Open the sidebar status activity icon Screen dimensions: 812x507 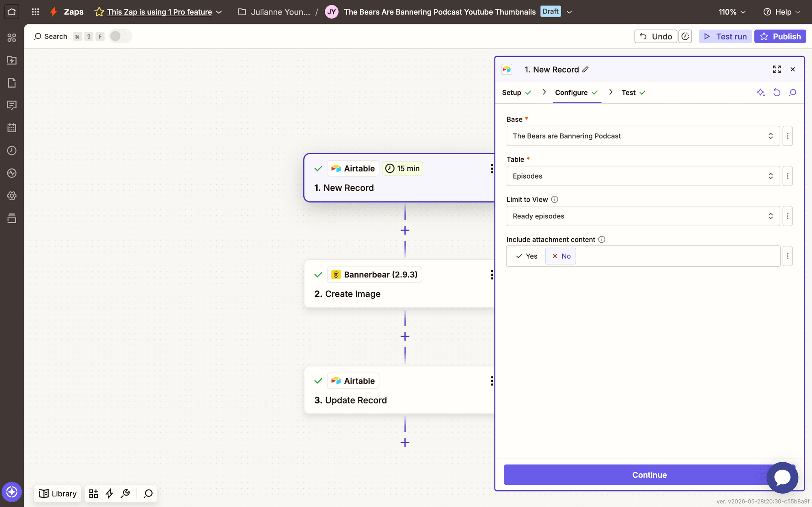point(12,173)
